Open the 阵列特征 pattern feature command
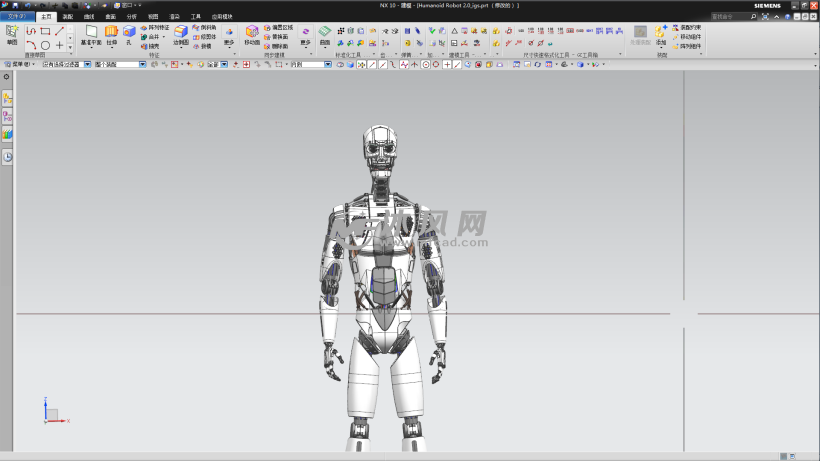The width and height of the screenshot is (820, 461). coord(155,28)
